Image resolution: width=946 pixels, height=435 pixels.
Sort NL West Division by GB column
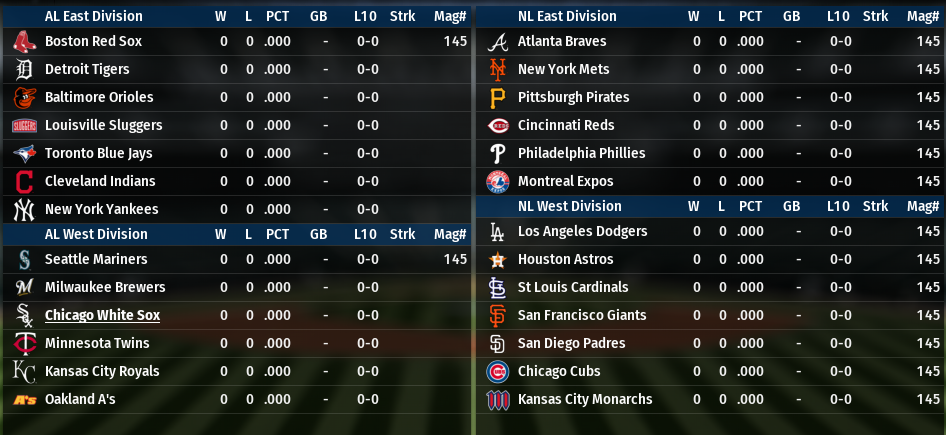click(791, 206)
